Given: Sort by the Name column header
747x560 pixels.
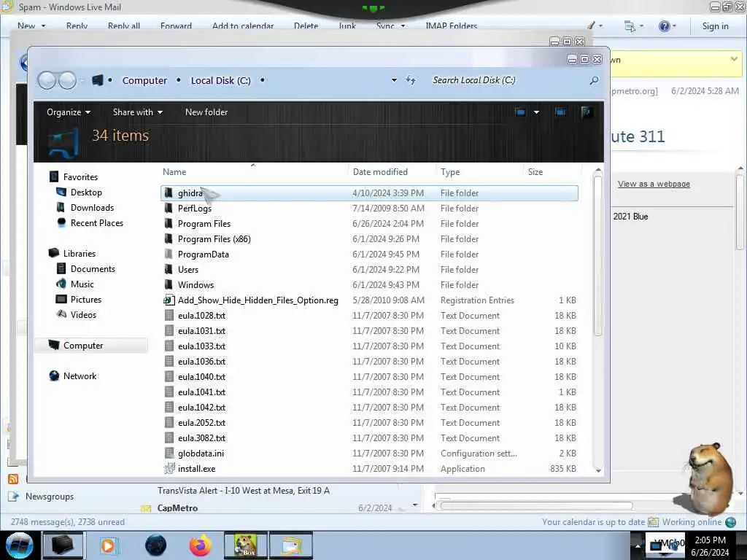Looking at the screenshot, I should [174, 172].
